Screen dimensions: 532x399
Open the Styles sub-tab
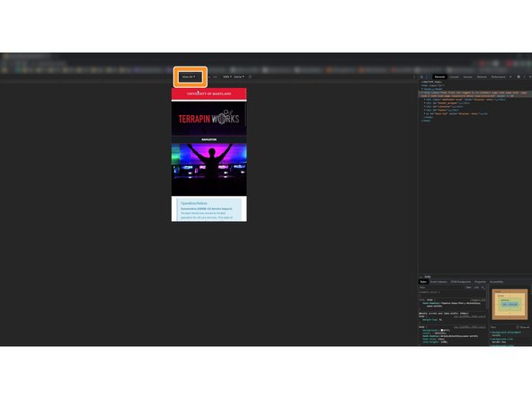coord(423,282)
